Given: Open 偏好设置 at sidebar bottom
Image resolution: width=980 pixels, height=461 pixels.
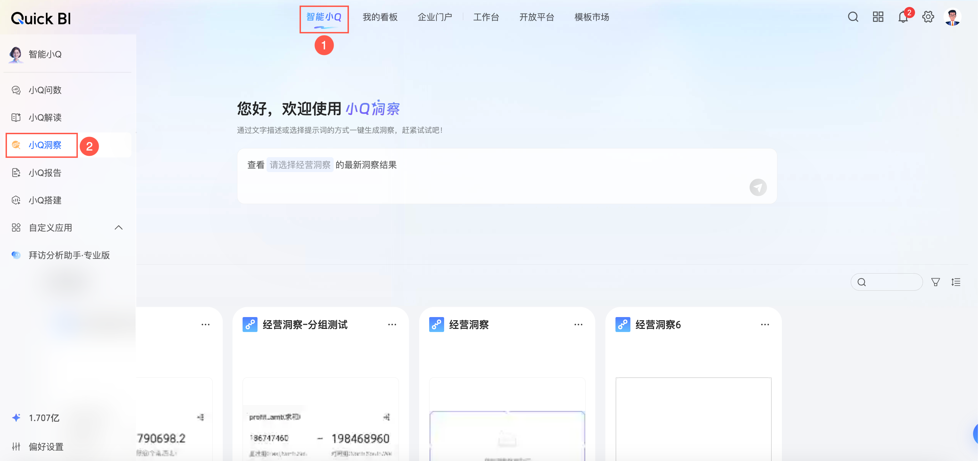Looking at the screenshot, I should (46, 446).
